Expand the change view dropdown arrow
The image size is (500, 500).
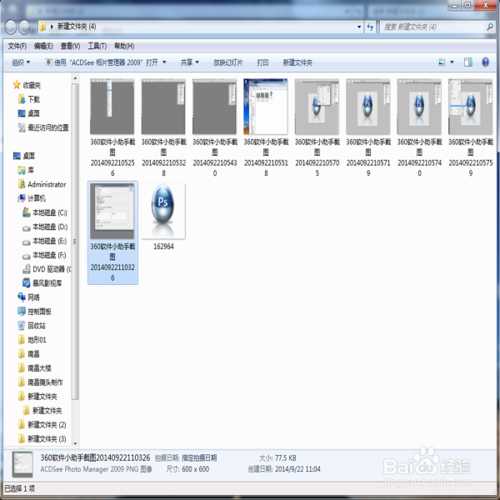point(452,62)
